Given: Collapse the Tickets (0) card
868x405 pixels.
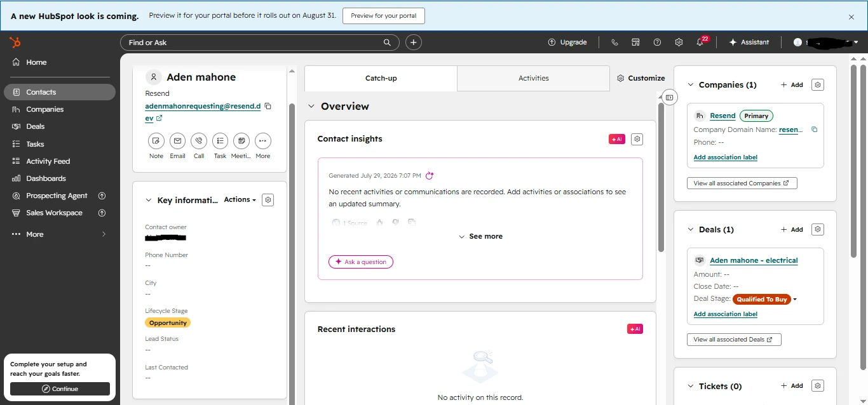Looking at the screenshot, I should pyautogui.click(x=691, y=386).
